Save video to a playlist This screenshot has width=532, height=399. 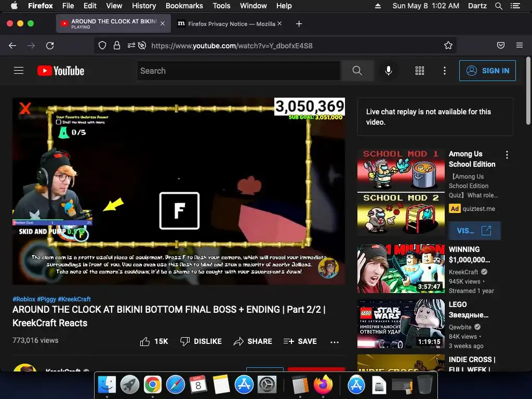click(300, 341)
